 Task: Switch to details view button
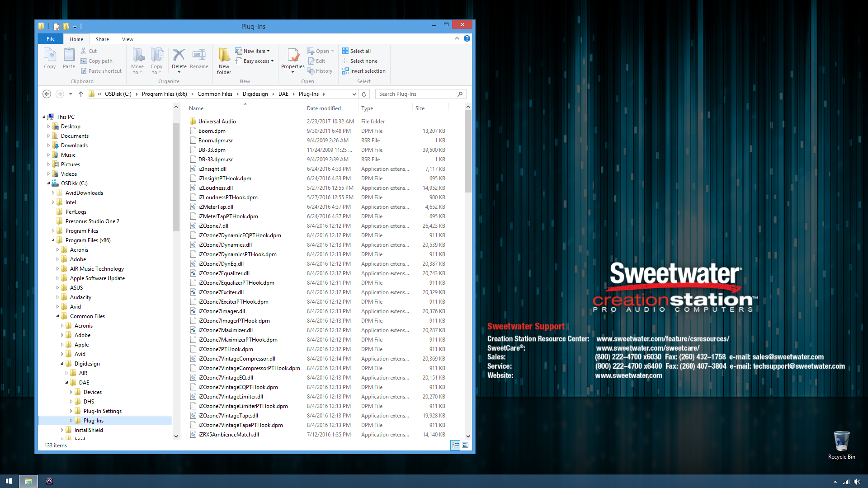point(455,446)
